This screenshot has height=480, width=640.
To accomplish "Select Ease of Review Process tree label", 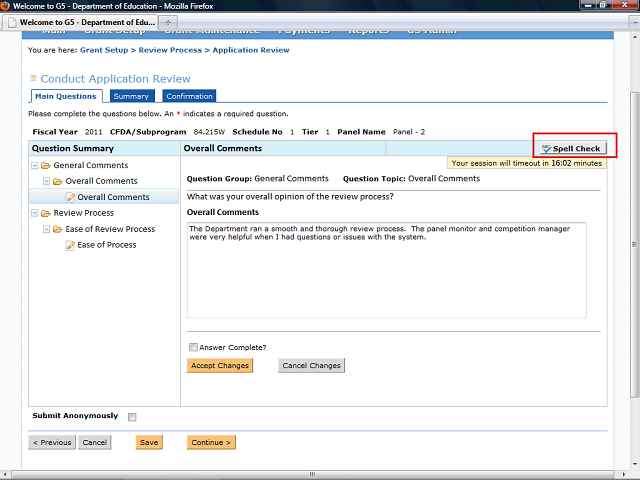I will click(x=110, y=229).
